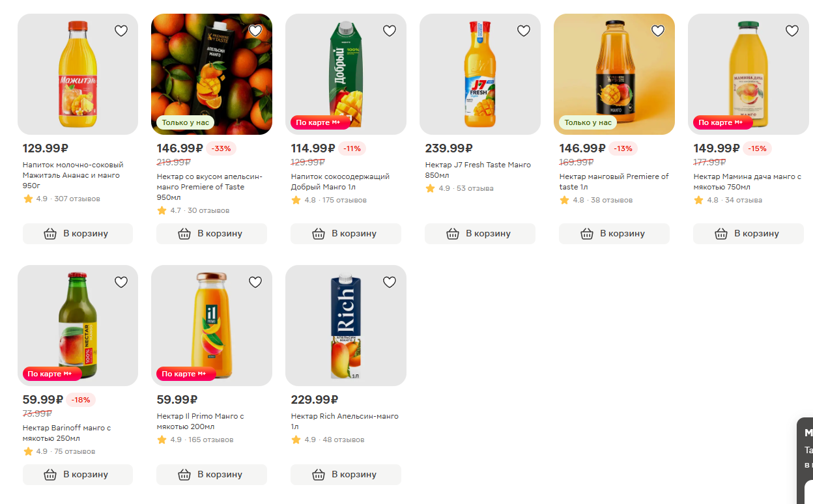Toggle favorite heart on Barinoff манго nectar
Image resolution: width=813 pixels, height=504 pixels.
click(121, 282)
